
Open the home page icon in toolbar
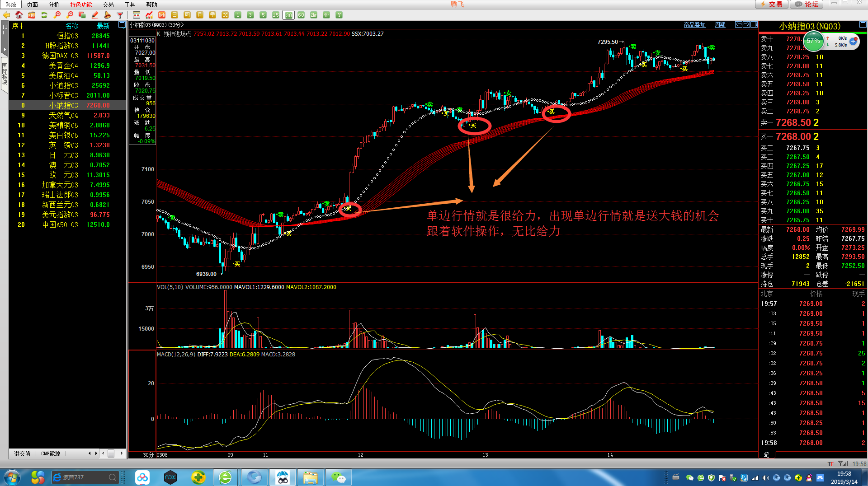click(19, 15)
